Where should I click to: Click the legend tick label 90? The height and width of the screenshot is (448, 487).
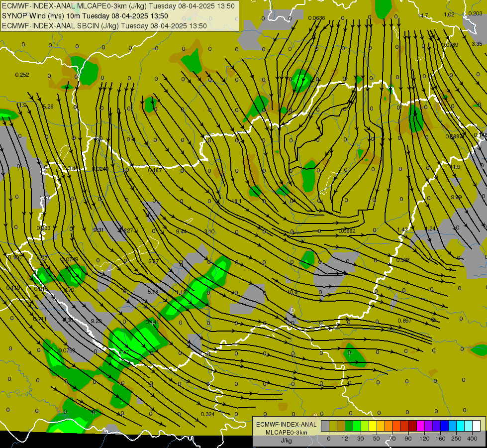pyautogui.click(x=408, y=439)
